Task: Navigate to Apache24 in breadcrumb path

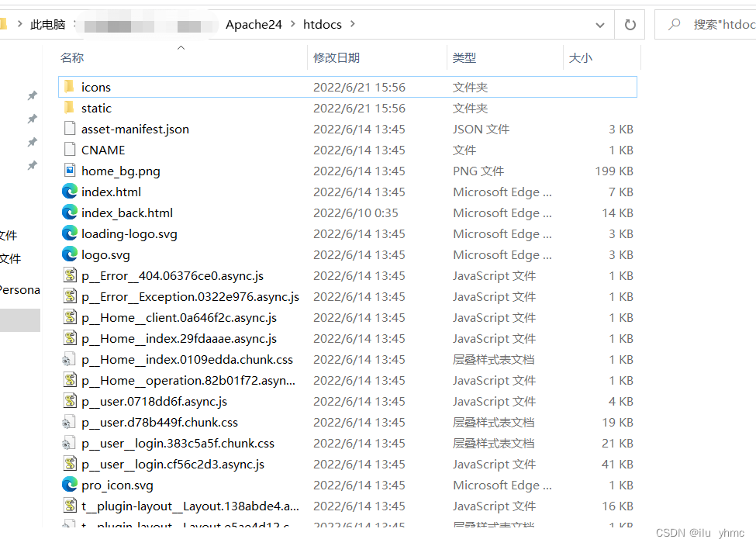Action: click(254, 24)
